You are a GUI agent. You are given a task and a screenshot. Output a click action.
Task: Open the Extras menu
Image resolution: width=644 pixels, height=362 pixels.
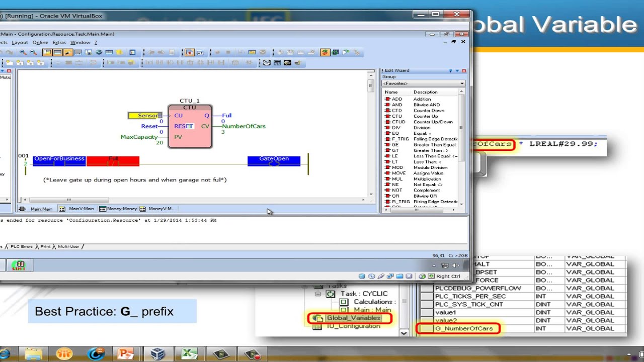(59, 43)
